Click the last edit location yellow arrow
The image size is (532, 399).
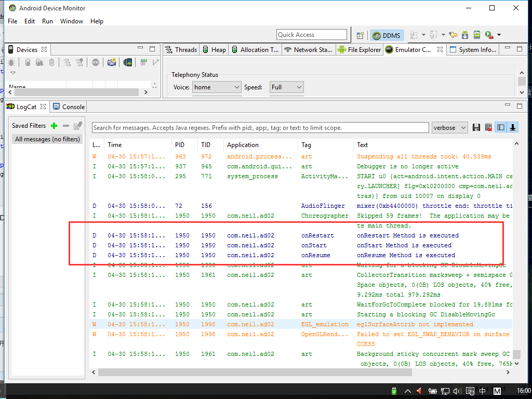[x=453, y=35]
